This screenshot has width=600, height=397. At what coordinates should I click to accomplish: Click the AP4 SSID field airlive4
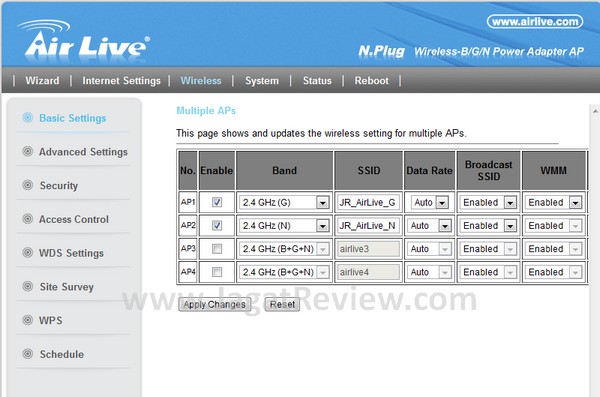pyautogui.click(x=368, y=272)
